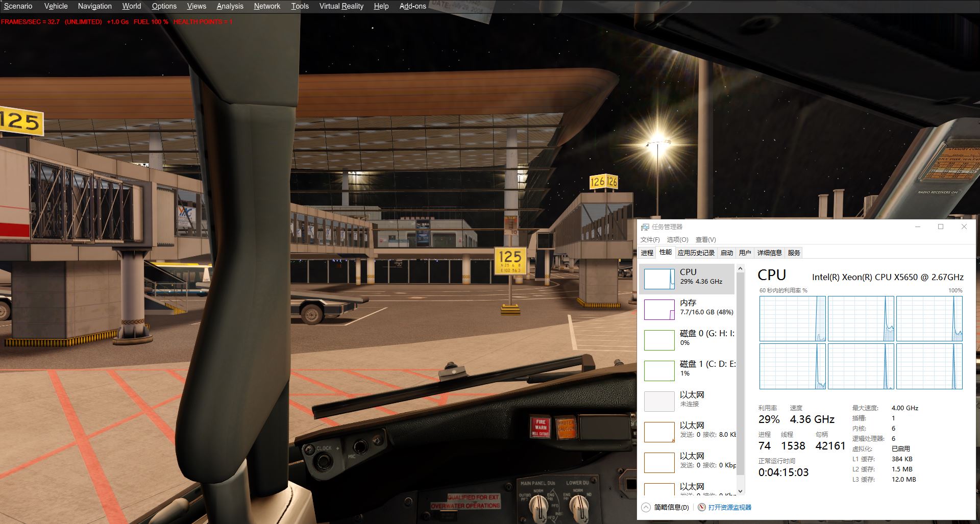The height and width of the screenshot is (524, 980).
Task: Switch to the 详细信息 tab
Action: (769, 253)
